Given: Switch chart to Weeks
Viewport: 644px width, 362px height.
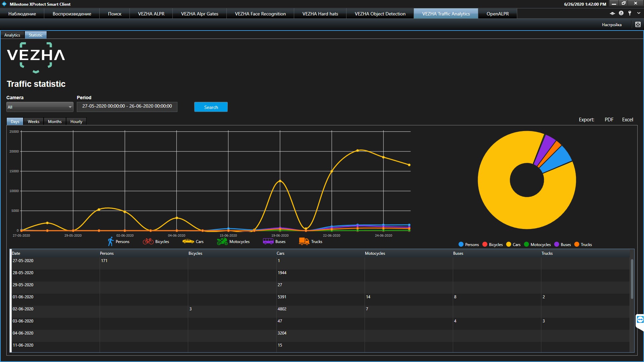Looking at the screenshot, I should tap(34, 121).
